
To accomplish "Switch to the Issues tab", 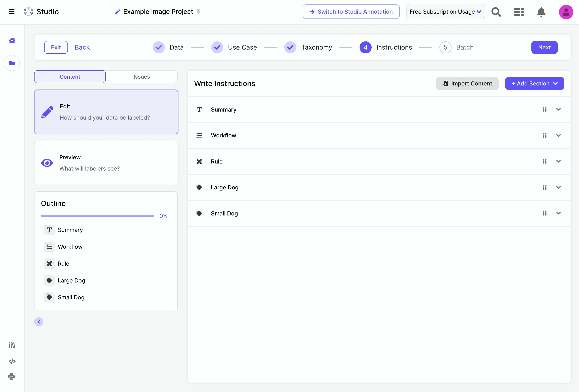I will click(142, 77).
